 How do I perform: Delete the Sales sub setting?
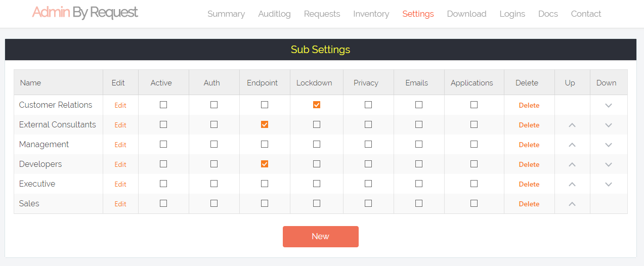click(x=529, y=204)
